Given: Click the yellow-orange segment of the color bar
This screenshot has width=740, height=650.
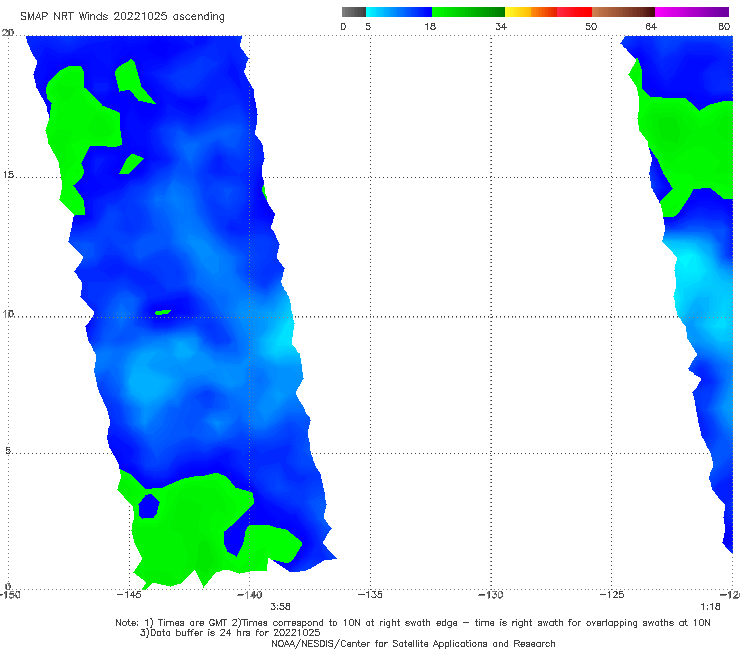Looking at the screenshot, I should [x=531, y=12].
